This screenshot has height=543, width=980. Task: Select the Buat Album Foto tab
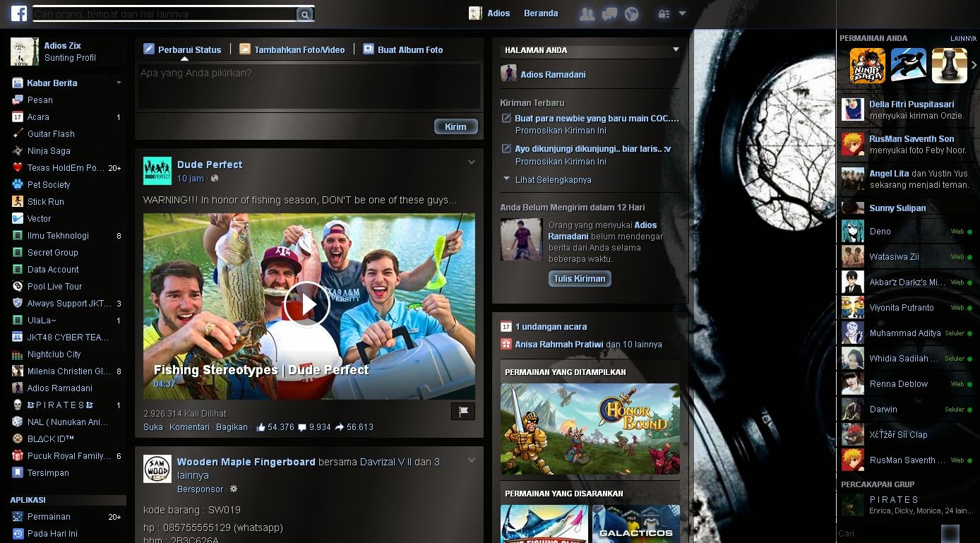tap(403, 49)
